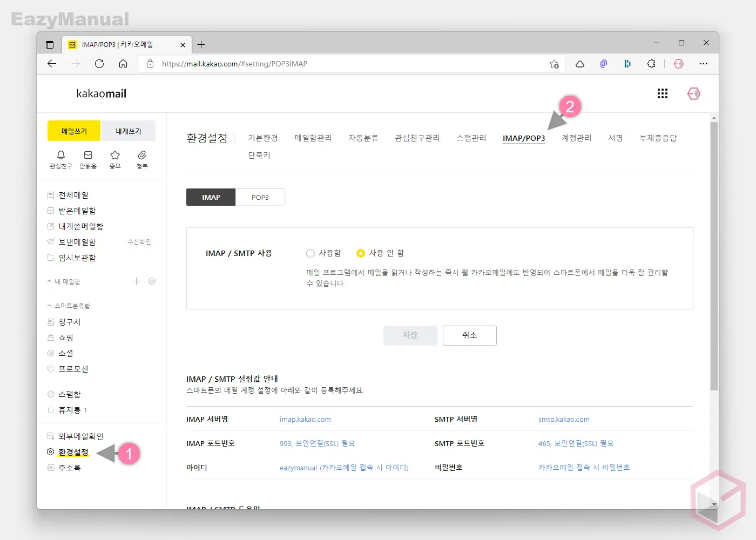Viewport: 756px width, 540px height.
Task: Open 중요 star shortcut
Action: point(115,159)
